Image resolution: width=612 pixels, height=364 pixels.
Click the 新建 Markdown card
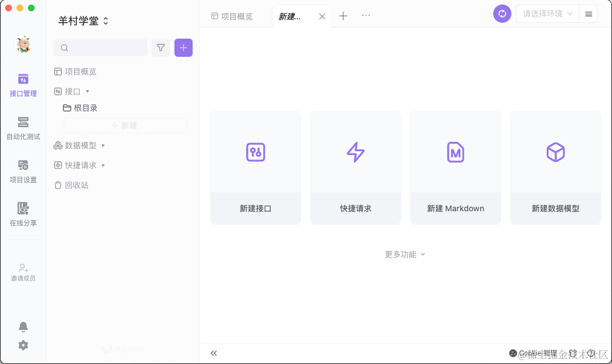tap(456, 168)
